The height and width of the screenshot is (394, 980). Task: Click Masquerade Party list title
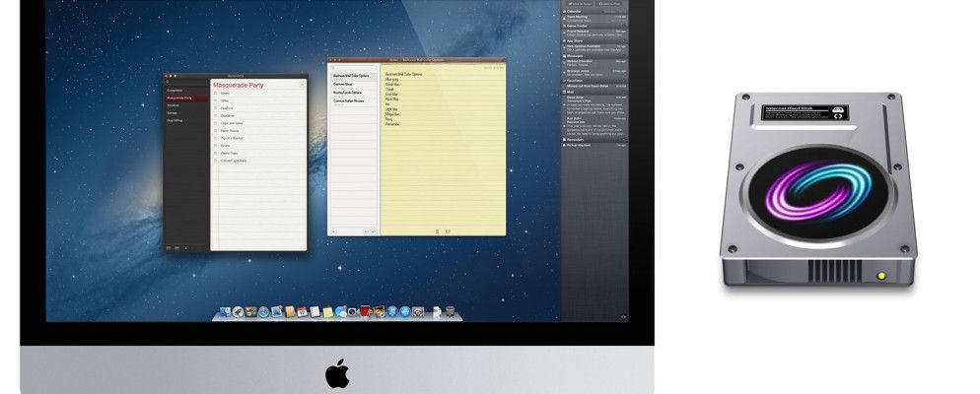click(x=239, y=85)
